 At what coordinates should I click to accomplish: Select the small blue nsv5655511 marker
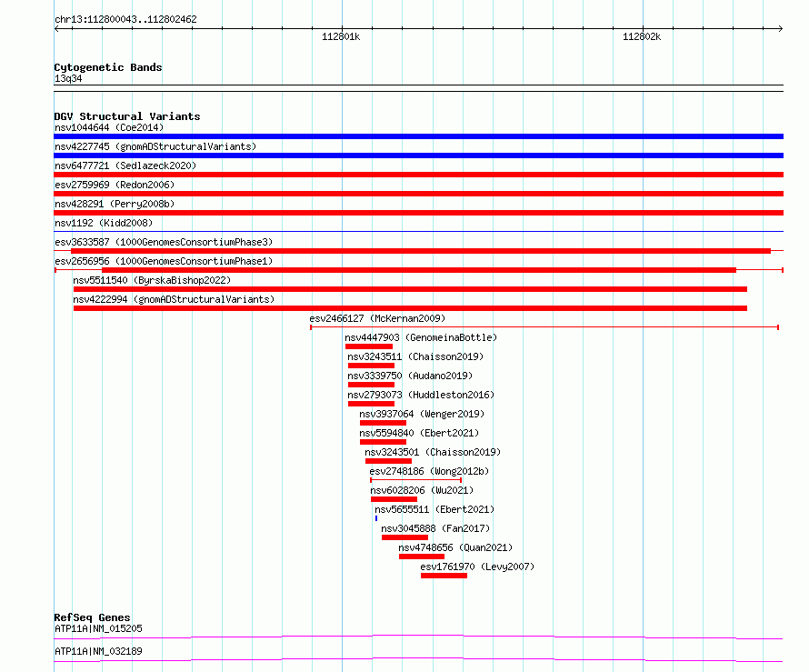click(376, 518)
